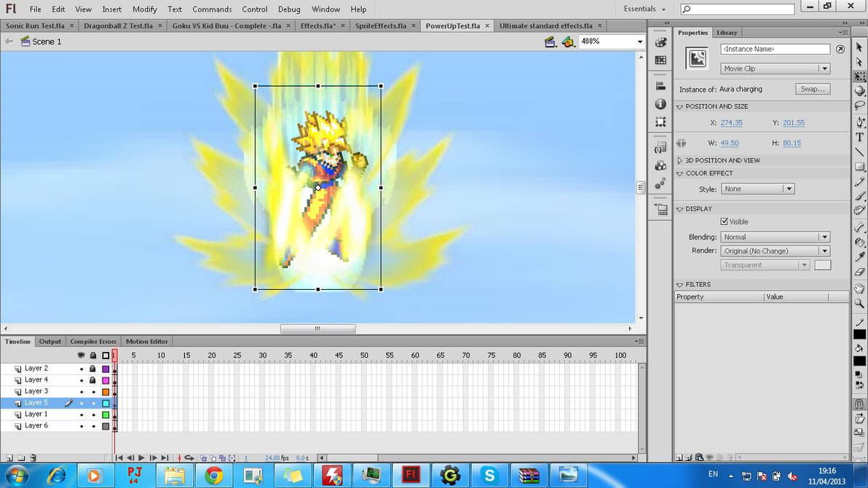Select the Pen tool
This screenshot has width=868, height=488.
(859, 122)
